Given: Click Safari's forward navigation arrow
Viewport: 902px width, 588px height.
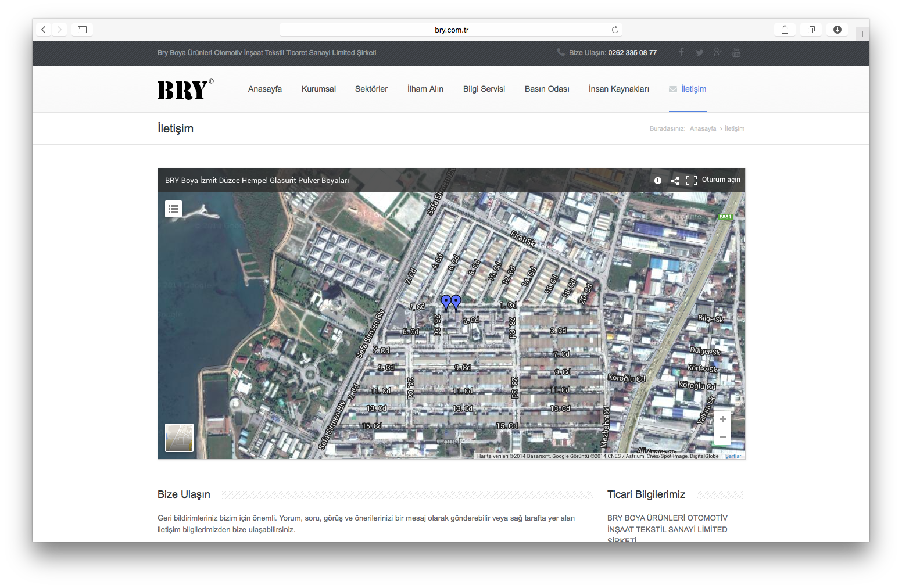Looking at the screenshot, I should coord(59,30).
